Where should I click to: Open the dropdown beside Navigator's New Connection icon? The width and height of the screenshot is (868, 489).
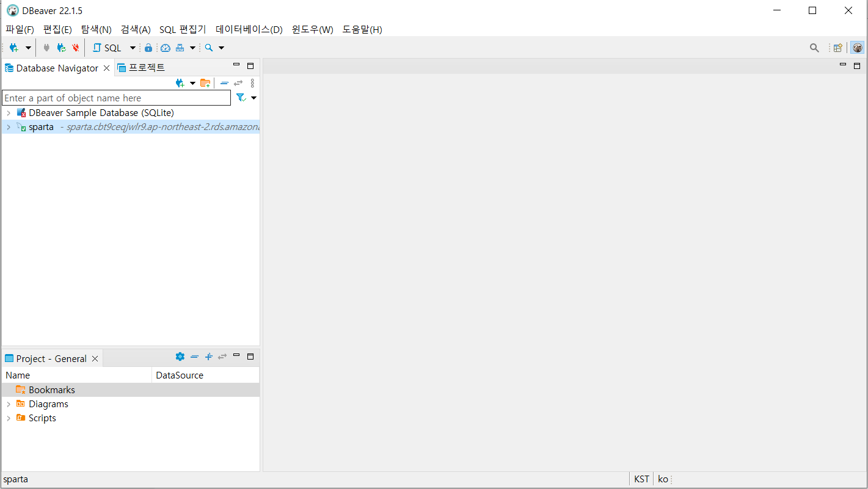(192, 83)
